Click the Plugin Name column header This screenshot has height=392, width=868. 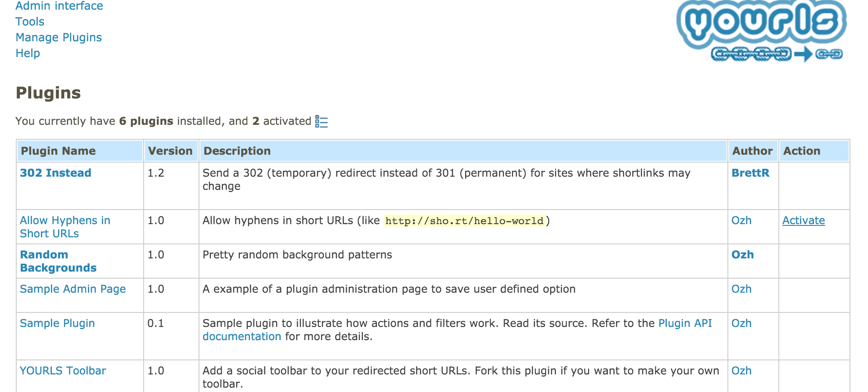point(80,151)
